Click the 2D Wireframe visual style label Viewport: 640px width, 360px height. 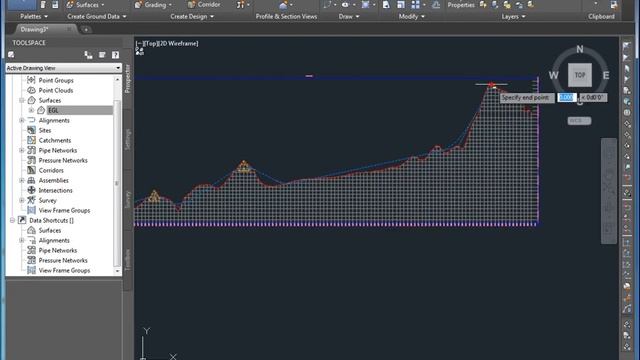click(x=180, y=43)
